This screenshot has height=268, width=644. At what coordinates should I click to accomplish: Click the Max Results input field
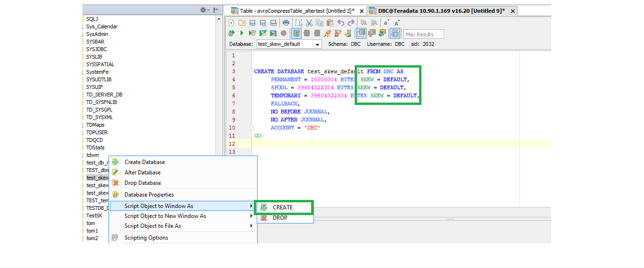(x=424, y=34)
